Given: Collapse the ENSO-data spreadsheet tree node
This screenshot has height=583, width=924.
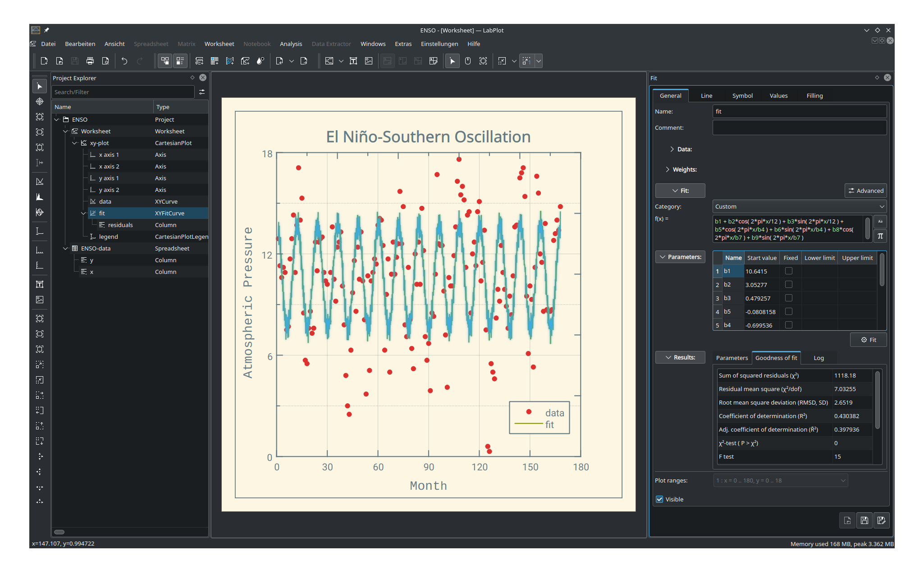Looking at the screenshot, I should click(66, 248).
